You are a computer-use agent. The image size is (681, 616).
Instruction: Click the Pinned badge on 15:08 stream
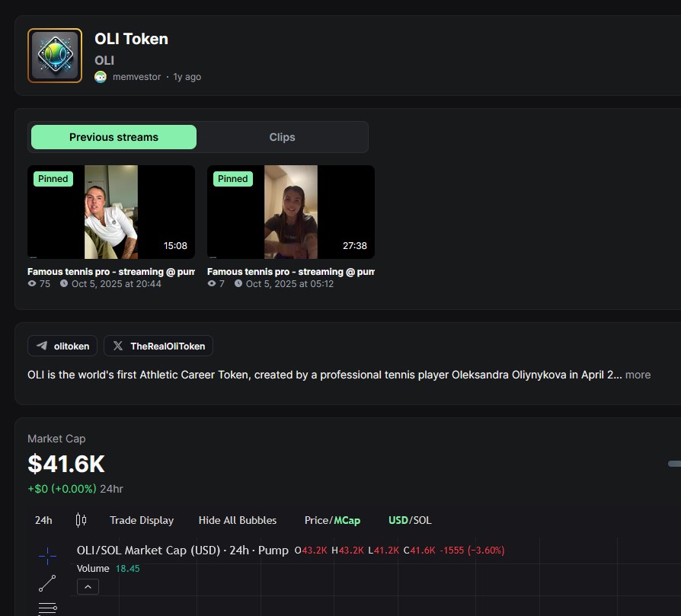pos(53,179)
